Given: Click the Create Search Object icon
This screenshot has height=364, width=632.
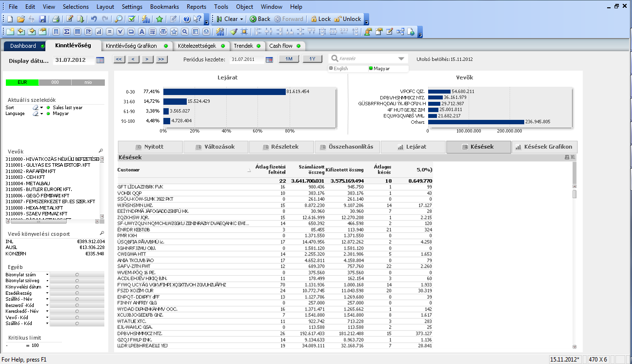Looking at the screenshot, I should pos(184,32).
